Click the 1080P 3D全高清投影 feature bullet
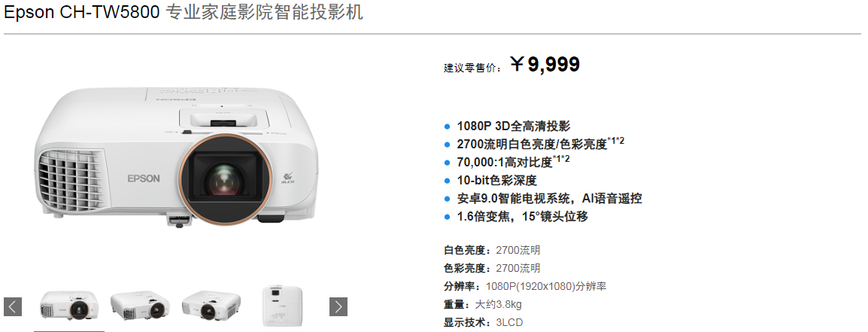Image resolution: width=868 pixels, height=332 pixels. (514, 126)
